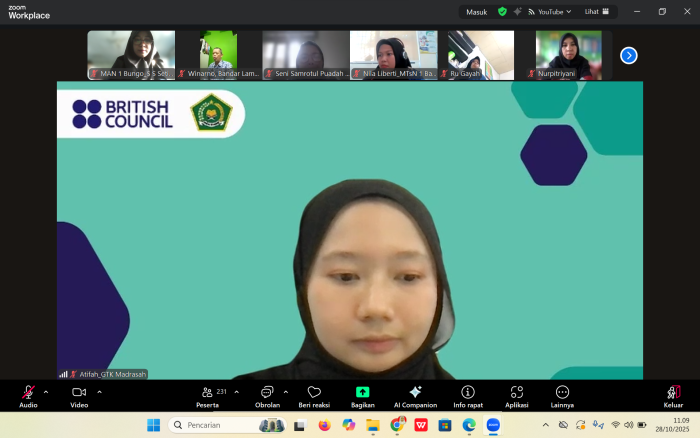Click the Masuk sign-in button
This screenshot has width=700, height=438.
click(x=476, y=12)
